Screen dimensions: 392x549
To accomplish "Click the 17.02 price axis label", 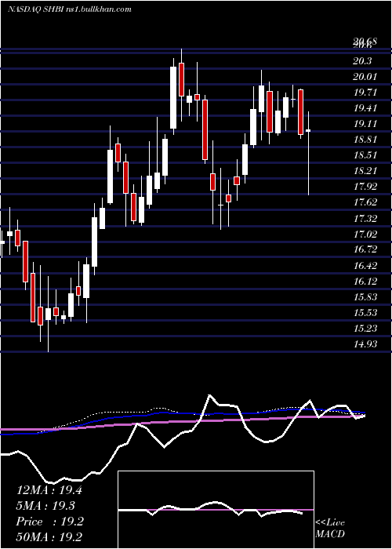I will pos(365,234).
